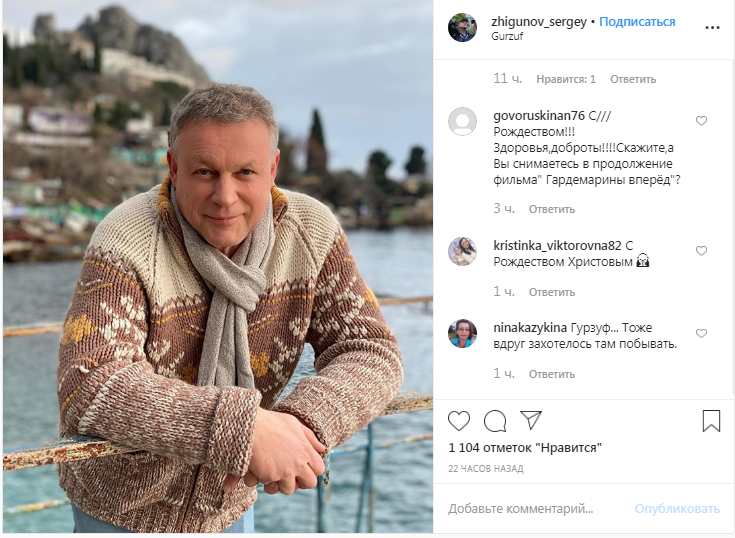This screenshot has width=735, height=538.
Task: Open zhigunov_sergey username link
Action: point(539,22)
